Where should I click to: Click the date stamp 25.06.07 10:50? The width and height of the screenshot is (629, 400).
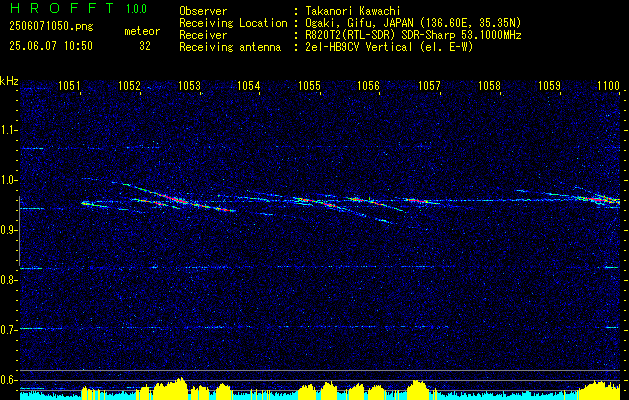tap(51, 46)
